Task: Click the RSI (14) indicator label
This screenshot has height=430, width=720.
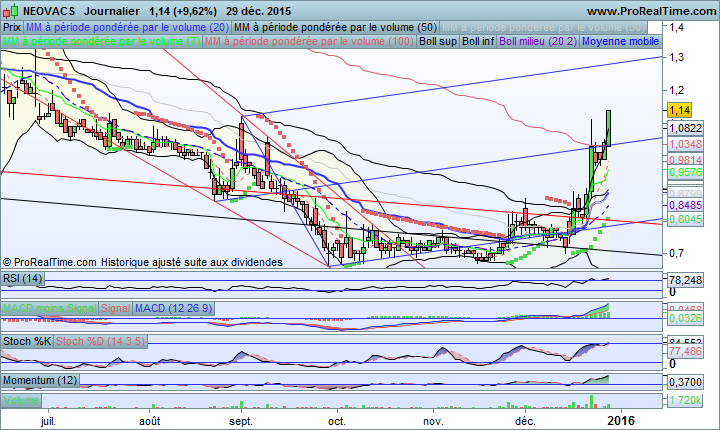Action: click(x=22, y=278)
